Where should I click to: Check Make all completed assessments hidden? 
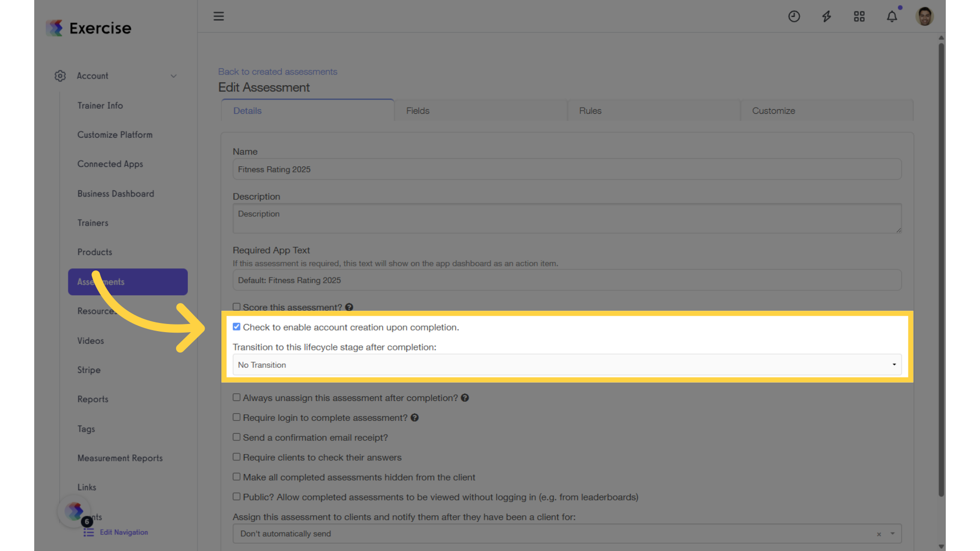pyautogui.click(x=236, y=477)
